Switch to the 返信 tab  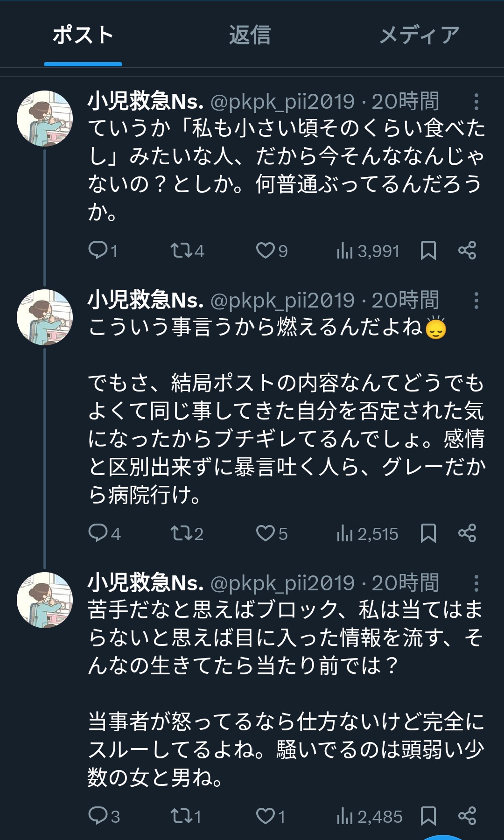coord(250,35)
